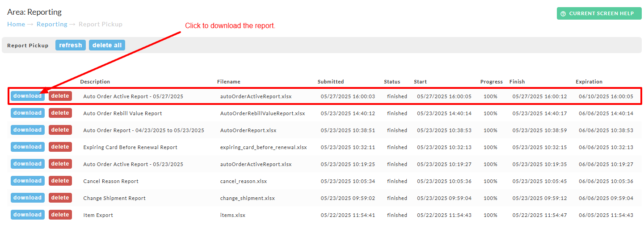Click submitted time 05/27/2025 16:00:03
Image resolution: width=644 pixels, height=237 pixels.
(x=348, y=96)
